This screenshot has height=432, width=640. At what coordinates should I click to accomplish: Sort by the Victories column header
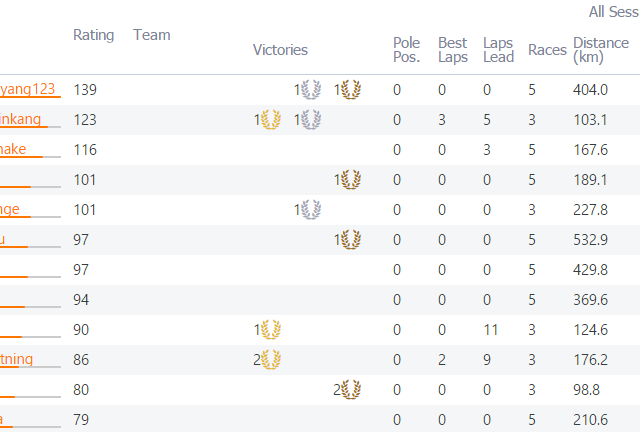(x=280, y=50)
